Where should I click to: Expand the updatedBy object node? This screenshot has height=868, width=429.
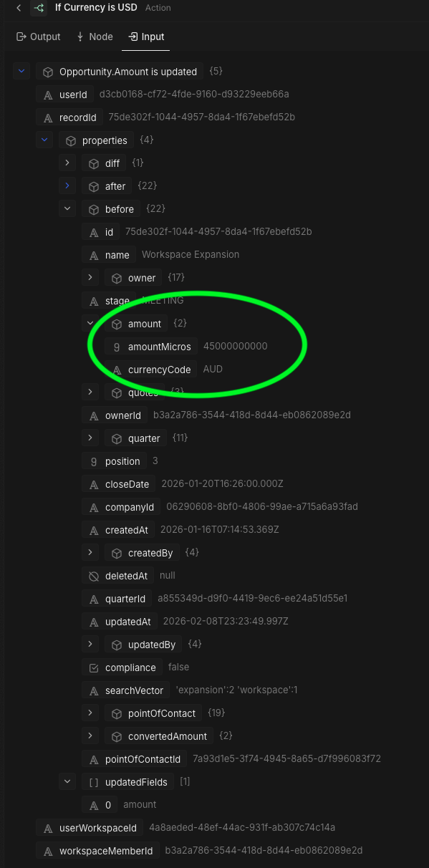90,644
